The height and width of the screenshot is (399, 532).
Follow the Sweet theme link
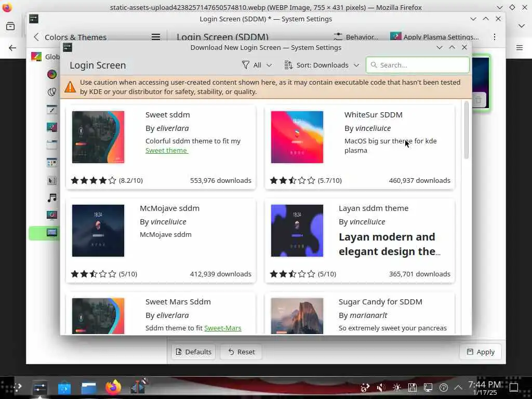166,150
